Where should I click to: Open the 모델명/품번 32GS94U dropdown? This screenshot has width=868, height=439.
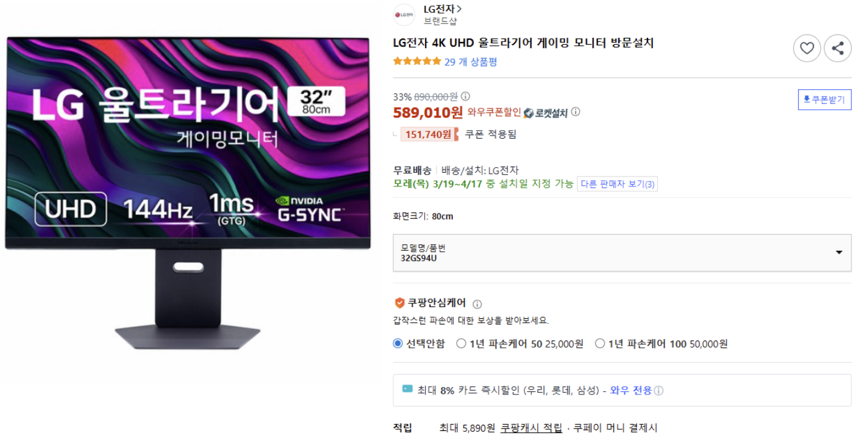coord(622,253)
